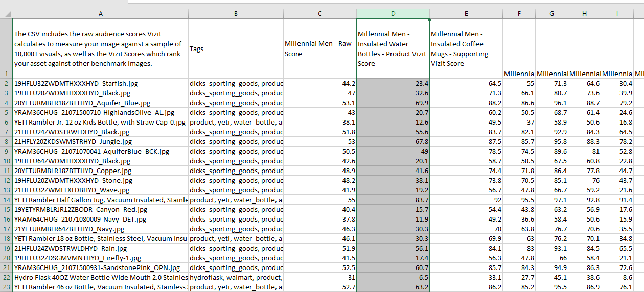644x292 pixels.
Task: Select column F header
Action: click(x=519, y=14)
